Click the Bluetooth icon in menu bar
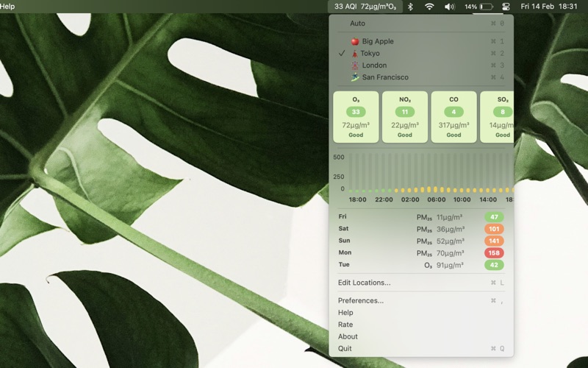The image size is (588, 368). click(x=410, y=7)
